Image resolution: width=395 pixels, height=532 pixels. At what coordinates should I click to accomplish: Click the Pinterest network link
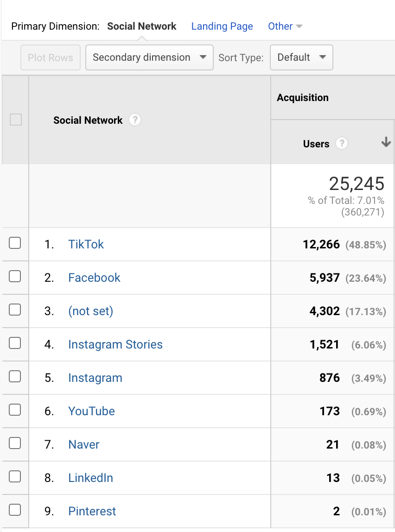click(92, 511)
